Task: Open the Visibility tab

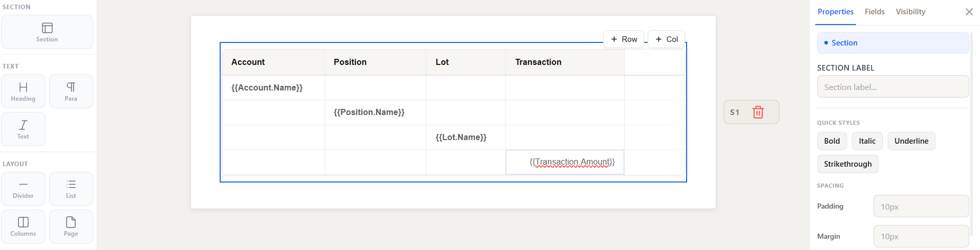Action: (910, 12)
